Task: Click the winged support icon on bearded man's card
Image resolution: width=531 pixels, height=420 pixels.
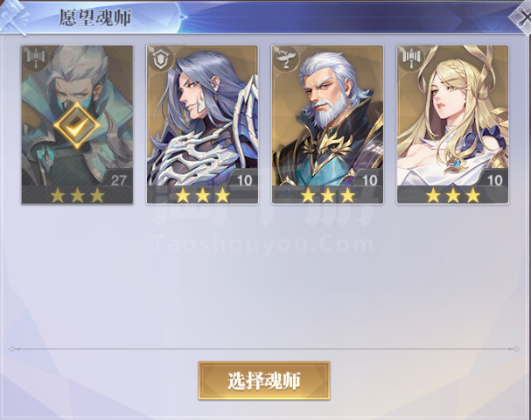Action: point(286,59)
